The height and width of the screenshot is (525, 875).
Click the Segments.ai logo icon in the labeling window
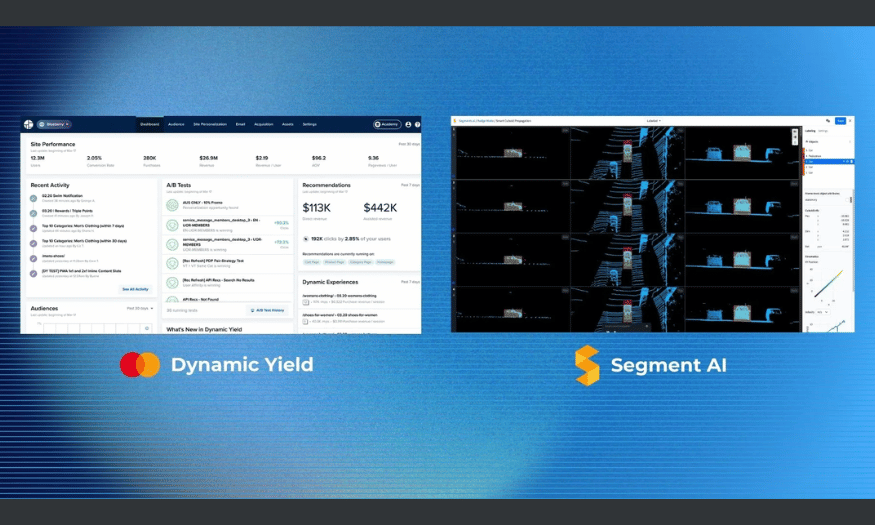pos(455,121)
